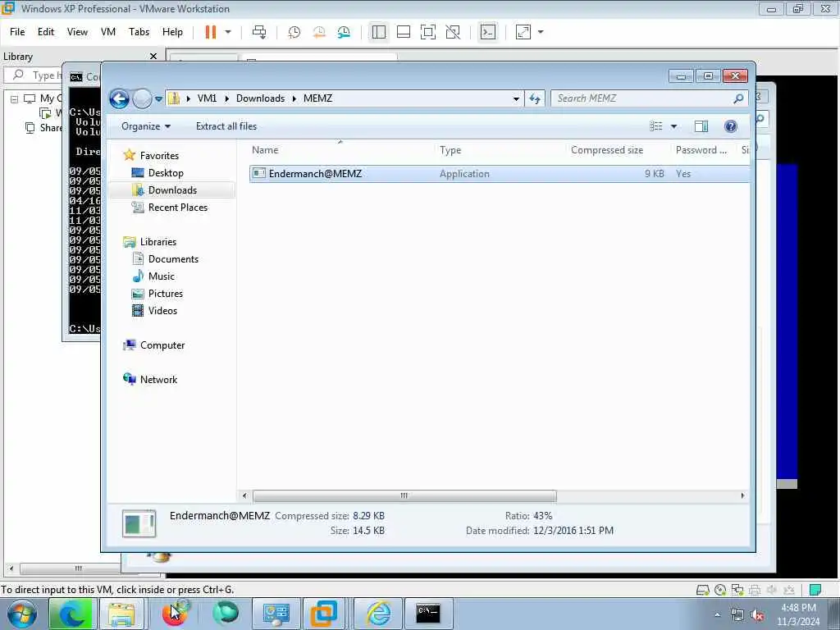The image size is (840, 630).
Task: Open Internet Explorer from taskbar
Action: (378, 614)
